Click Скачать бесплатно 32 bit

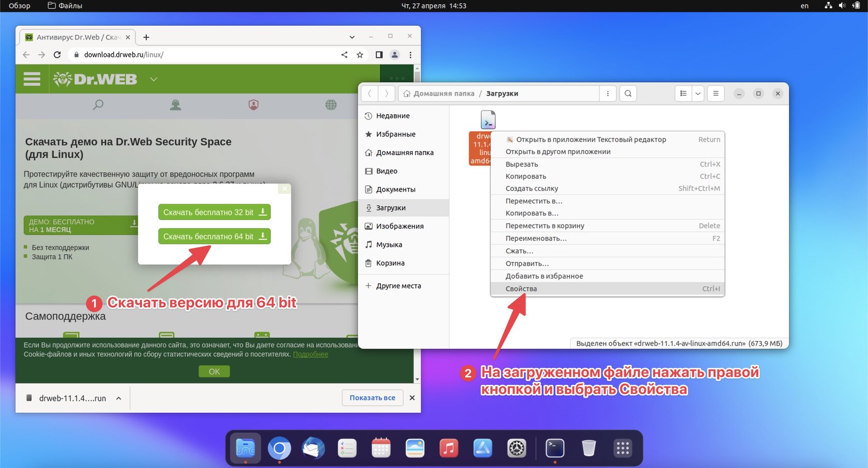pyautogui.click(x=214, y=212)
